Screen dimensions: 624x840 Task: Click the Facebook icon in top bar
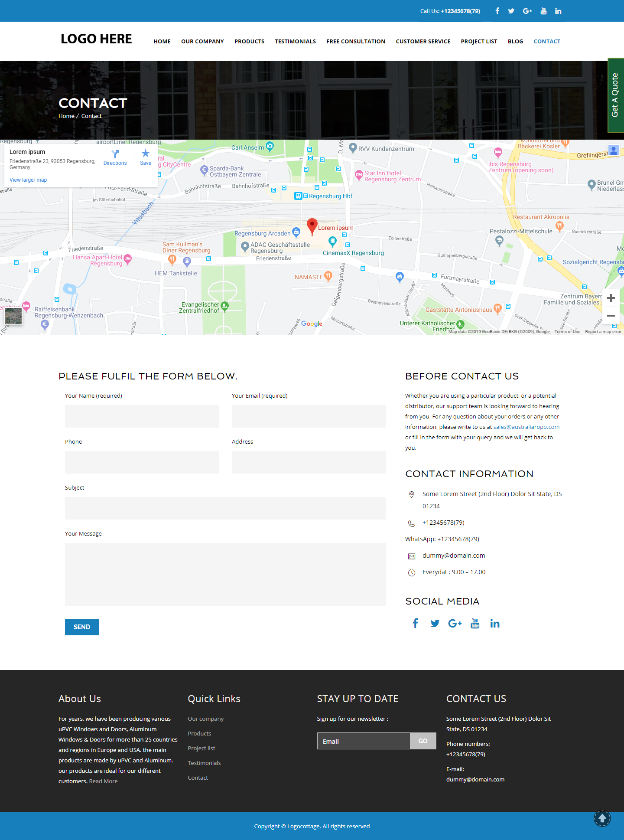pyautogui.click(x=497, y=11)
